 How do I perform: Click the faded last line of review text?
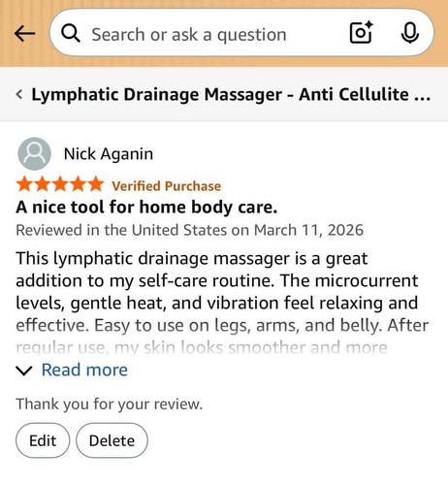(x=202, y=348)
